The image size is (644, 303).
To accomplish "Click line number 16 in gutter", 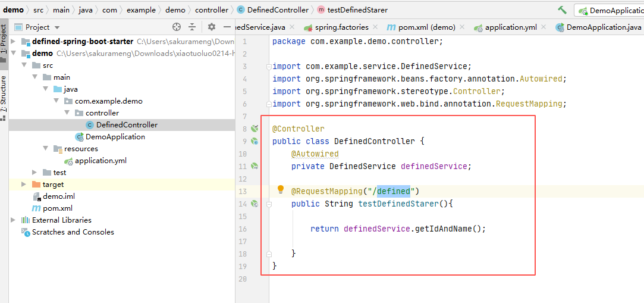I will pyautogui.click(x=243, y=229).
